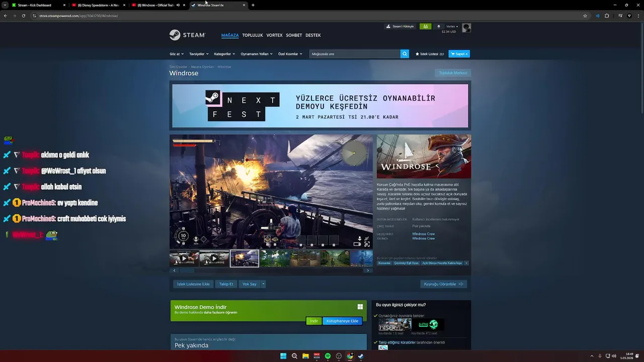Switch to Windrose Official Trailer tab
This screenshot has width=644, height=362.
[x=157, y=5]
